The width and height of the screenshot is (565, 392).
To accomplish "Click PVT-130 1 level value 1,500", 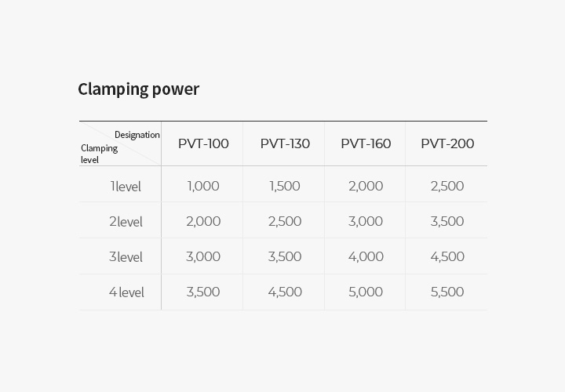I will pyautogui.click(x=285, y=186).
